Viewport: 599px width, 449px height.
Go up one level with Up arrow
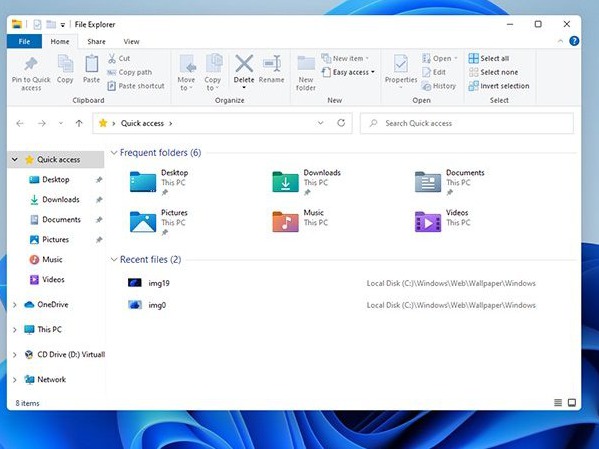coord(79,123)
